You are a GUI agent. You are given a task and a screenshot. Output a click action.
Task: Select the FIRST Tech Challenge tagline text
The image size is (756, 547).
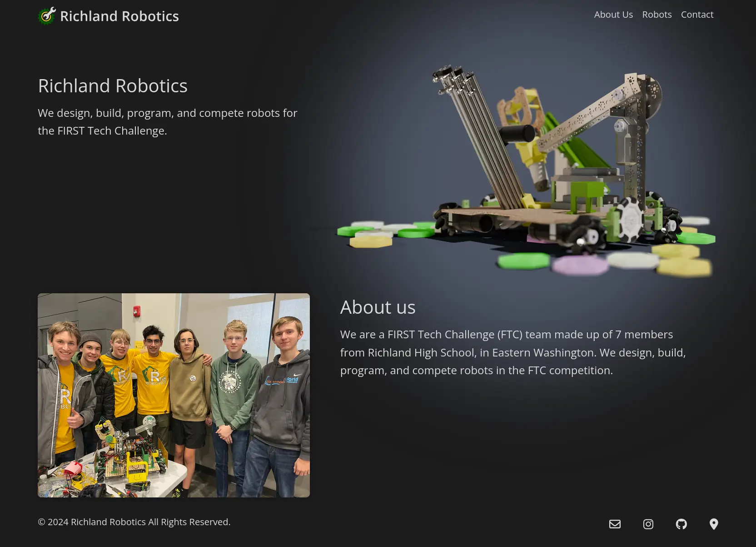click(167, 121)
